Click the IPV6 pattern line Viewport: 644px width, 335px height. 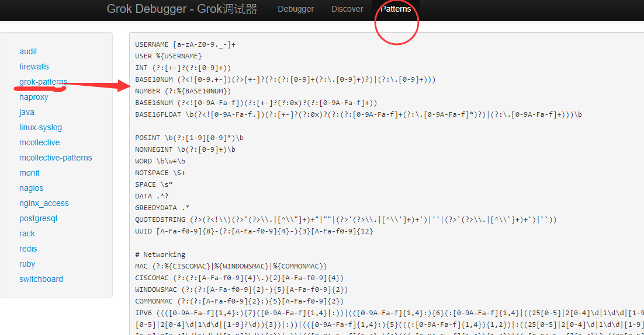pyautogui.click(x=389, y=313)
